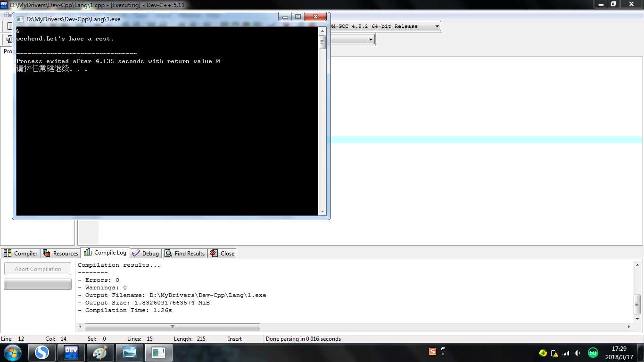
Task: Open the Debug tab
Action: (x=146, y=254)
